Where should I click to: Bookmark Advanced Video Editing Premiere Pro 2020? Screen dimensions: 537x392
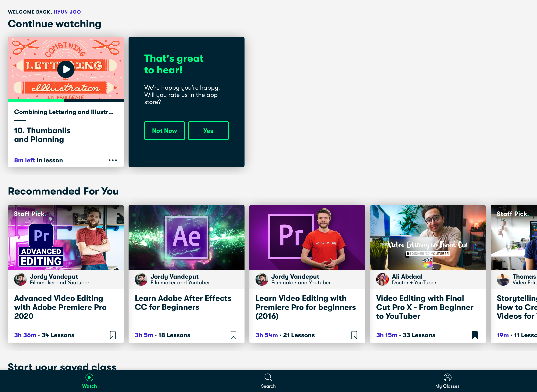113,335
